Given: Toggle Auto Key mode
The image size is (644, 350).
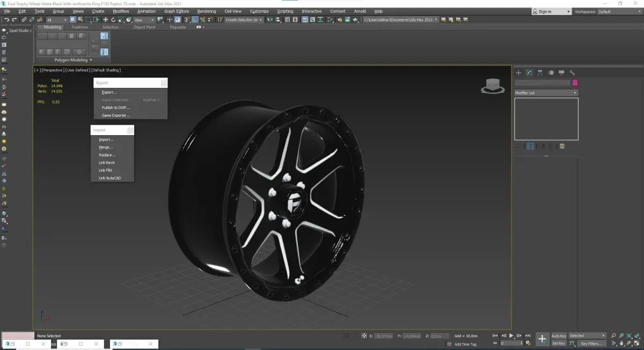Looking at the screenshot, I should (559, 336).
